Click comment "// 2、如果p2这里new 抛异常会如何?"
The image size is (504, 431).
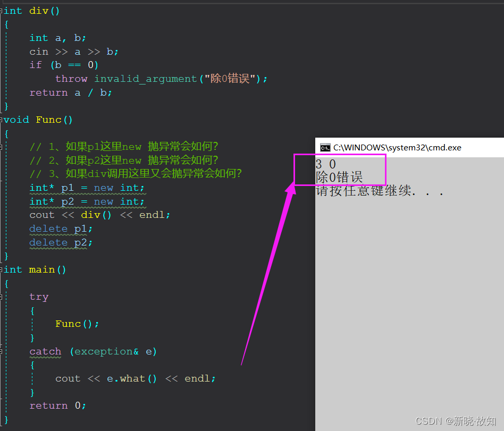124,160
